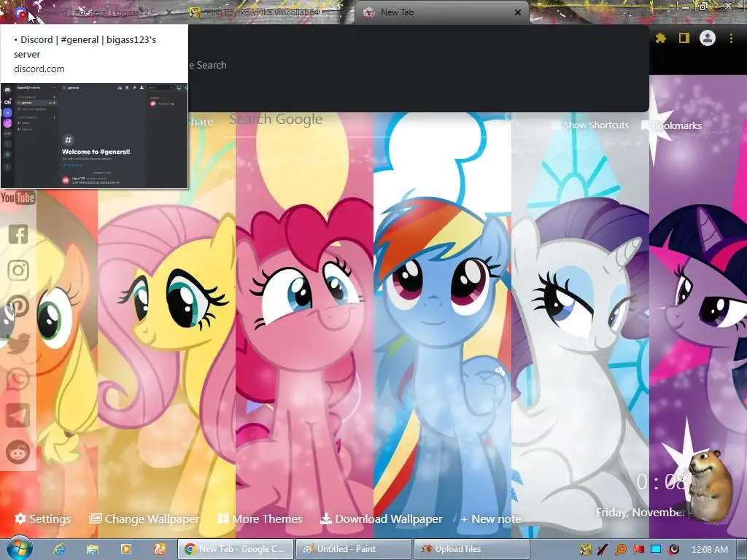Click the Friday, November date text
Image resolution: width=747 pixels, height=560 pixels.
coord(640,512)
